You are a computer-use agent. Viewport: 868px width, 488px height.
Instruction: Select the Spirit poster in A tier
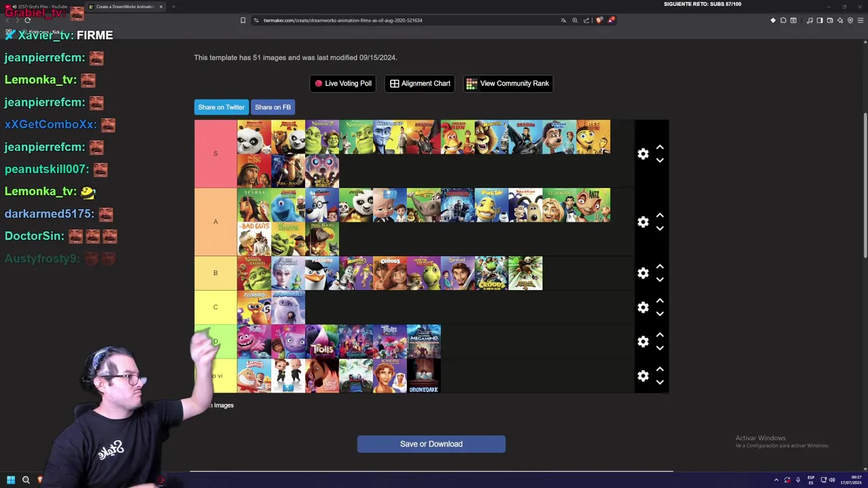(x=254, y=205)
